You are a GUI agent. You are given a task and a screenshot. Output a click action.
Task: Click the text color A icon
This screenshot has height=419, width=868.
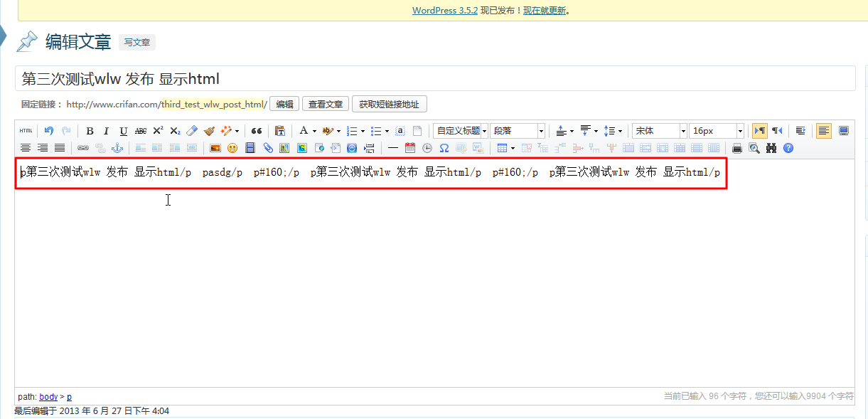point(304,131)
